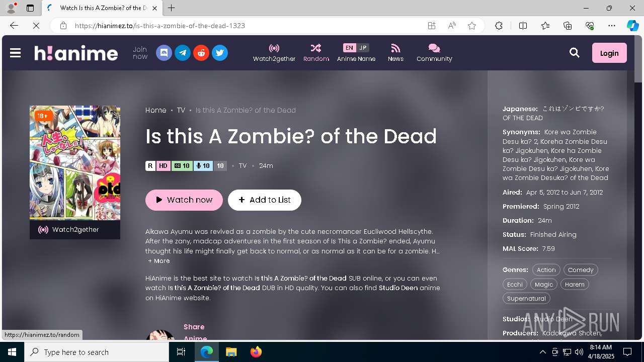Open the notifications center

(x=627, y=352)
